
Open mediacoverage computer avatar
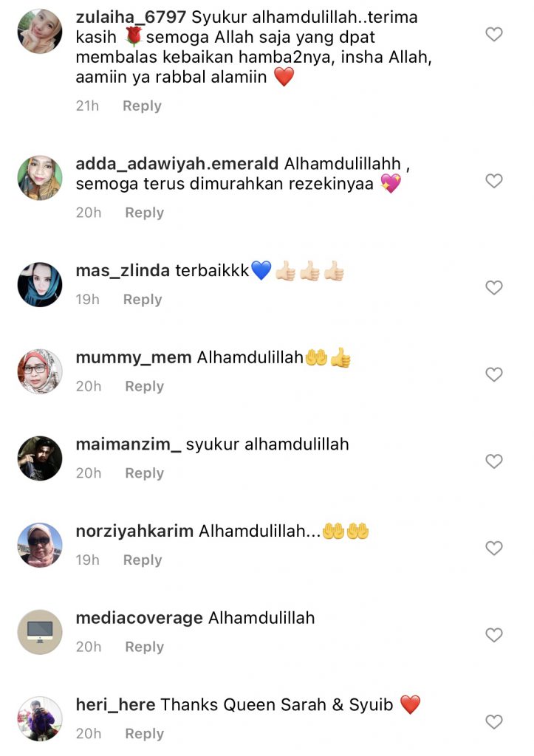tap(40, 632)
